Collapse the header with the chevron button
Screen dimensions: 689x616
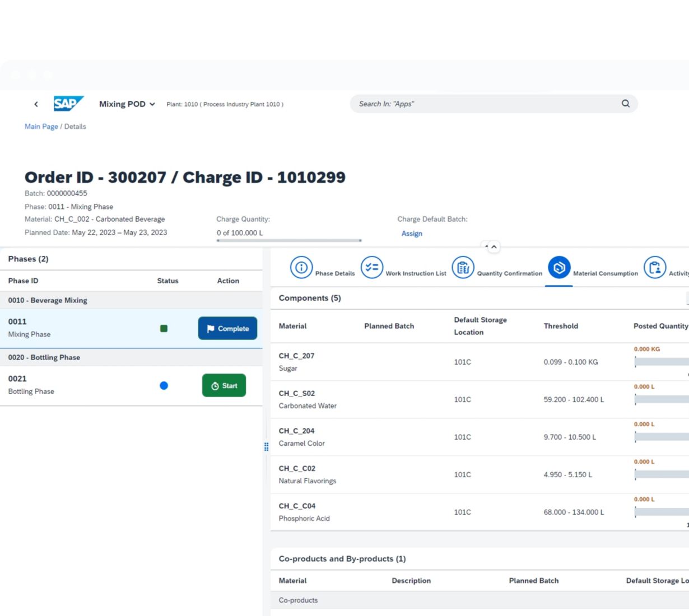click(494, 247)
